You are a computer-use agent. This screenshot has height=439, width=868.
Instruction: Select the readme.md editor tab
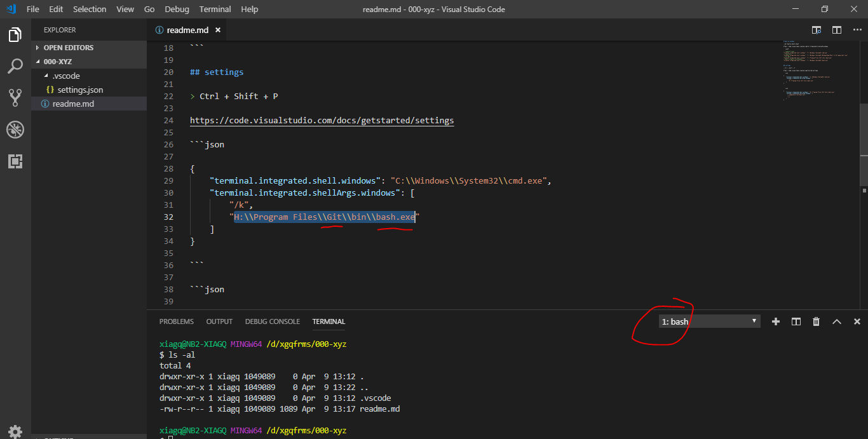point(187,30)
